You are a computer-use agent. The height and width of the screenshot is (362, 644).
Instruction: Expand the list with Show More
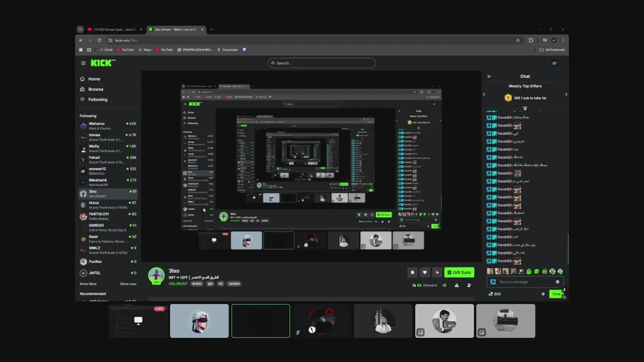pos(88,284)
